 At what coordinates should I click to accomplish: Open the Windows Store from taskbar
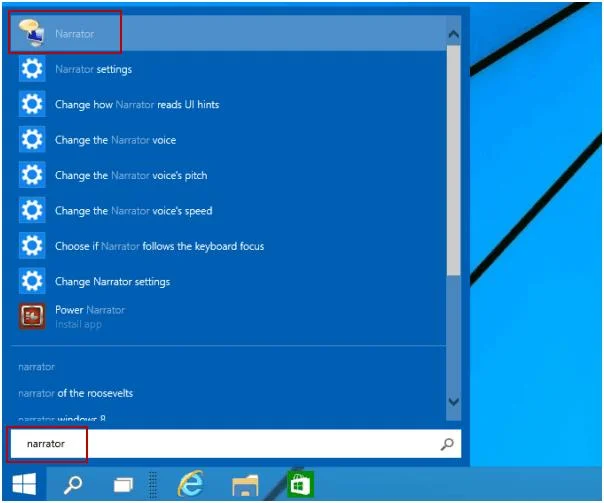[300, 485]
